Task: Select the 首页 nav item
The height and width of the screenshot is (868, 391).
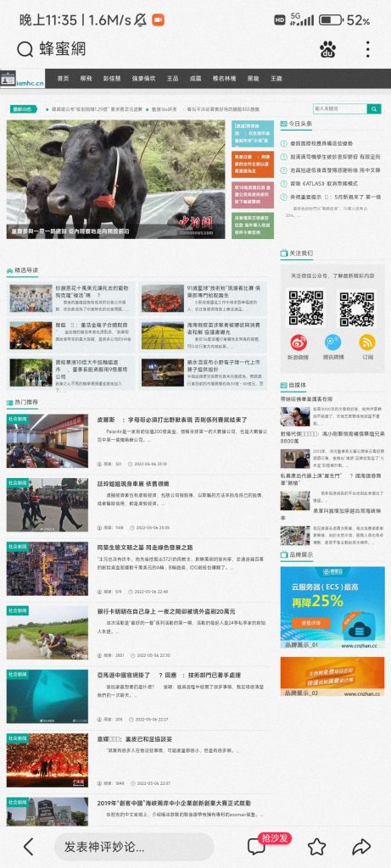Action: [x=63, y=79]
